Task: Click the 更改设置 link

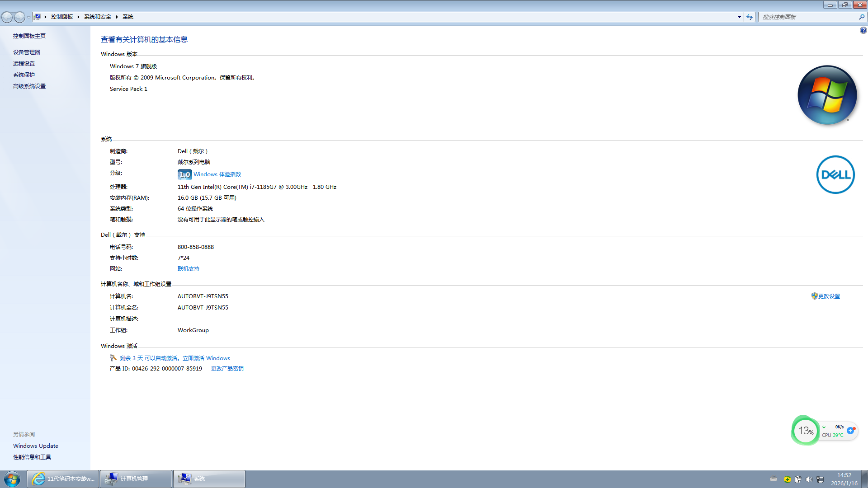Action: [x=829, y=296]
